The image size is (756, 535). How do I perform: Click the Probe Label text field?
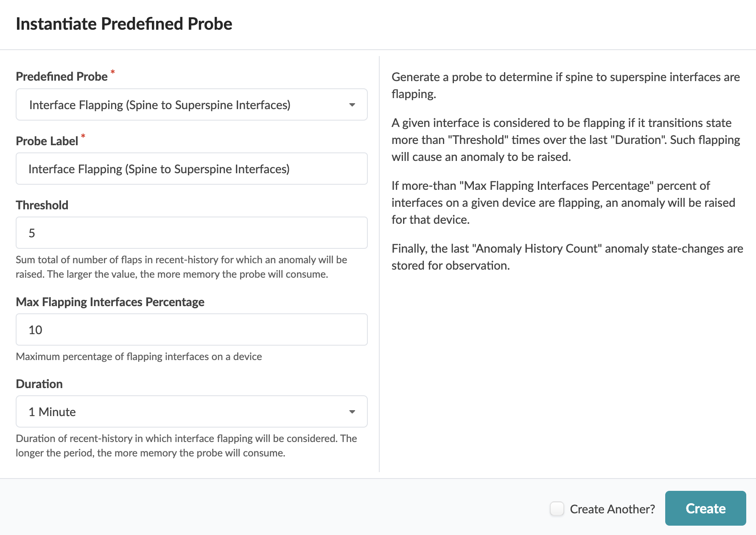[x=191, y=169]
